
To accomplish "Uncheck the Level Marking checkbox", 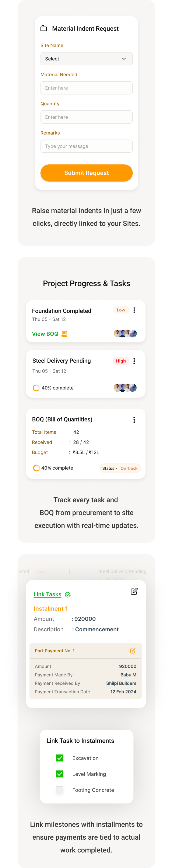I will tap(60, 774).
